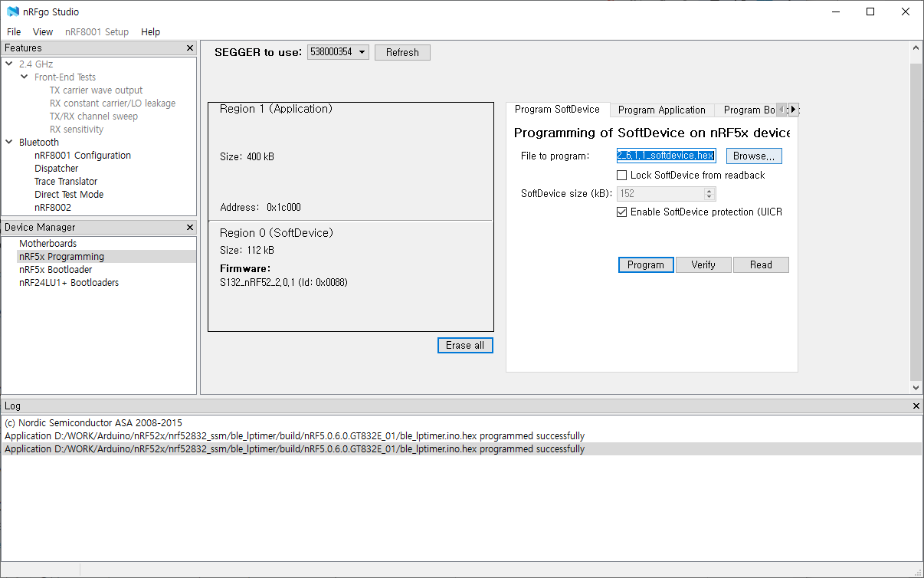Viewport: 924px width, 578px height.
Task: Switch to the Program Application tab
Action: [662, 110]
